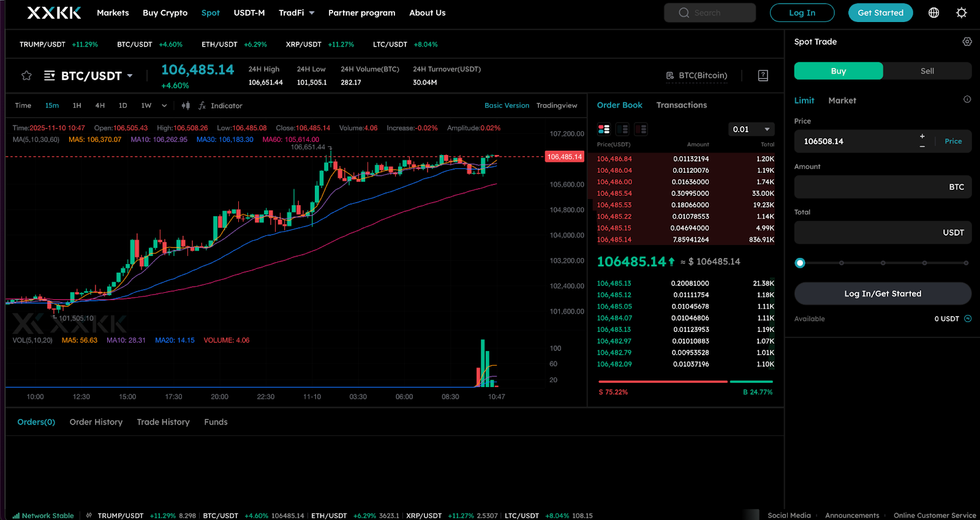
Task: Open Spot Trade settings gear
Action: (x=967, y=42)
